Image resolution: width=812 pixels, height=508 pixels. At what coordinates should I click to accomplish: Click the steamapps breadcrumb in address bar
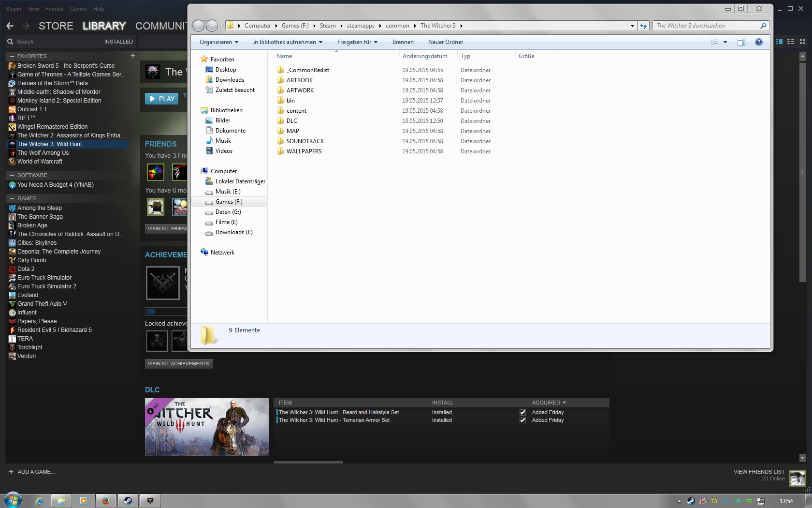pos(361,26)
